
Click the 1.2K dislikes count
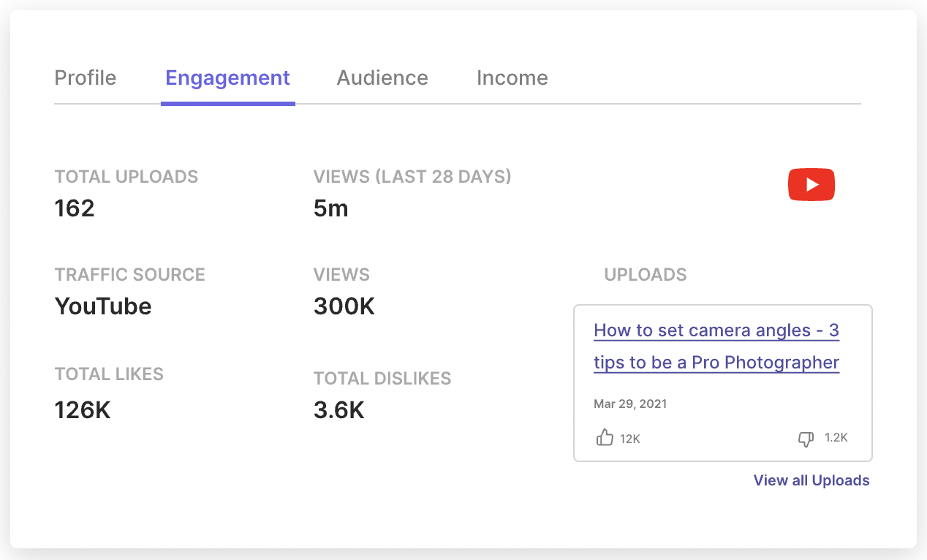pos(836,438)
